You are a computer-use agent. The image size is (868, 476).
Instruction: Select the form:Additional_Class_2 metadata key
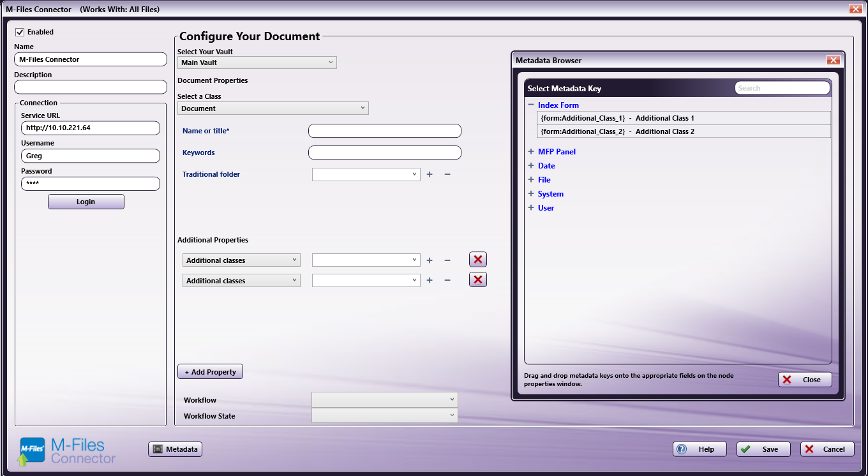click(685, 131)
